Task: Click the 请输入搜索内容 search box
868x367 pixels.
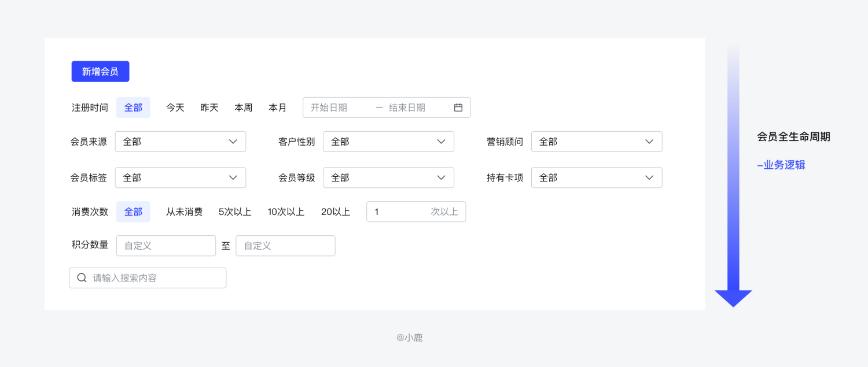Action: tap(148, 278)
